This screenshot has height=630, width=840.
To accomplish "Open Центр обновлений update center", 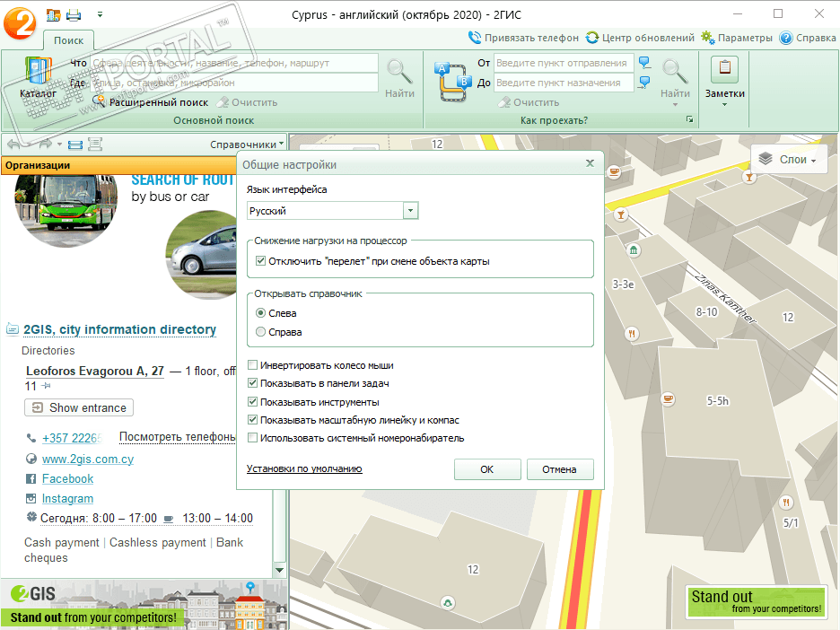I will (x=592, y=38).
